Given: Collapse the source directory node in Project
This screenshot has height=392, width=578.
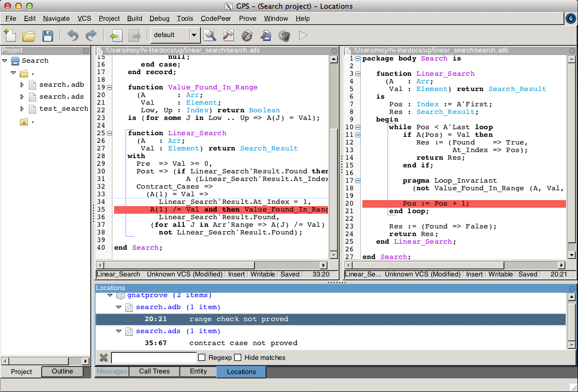Looking at the screenshot, I should click(x=13, y=73).
